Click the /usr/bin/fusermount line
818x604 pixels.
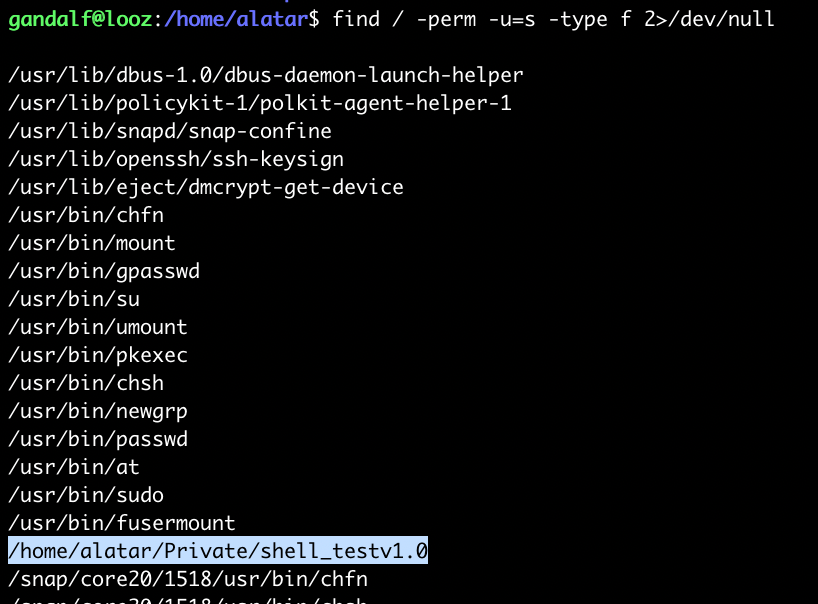coord(122,523)
